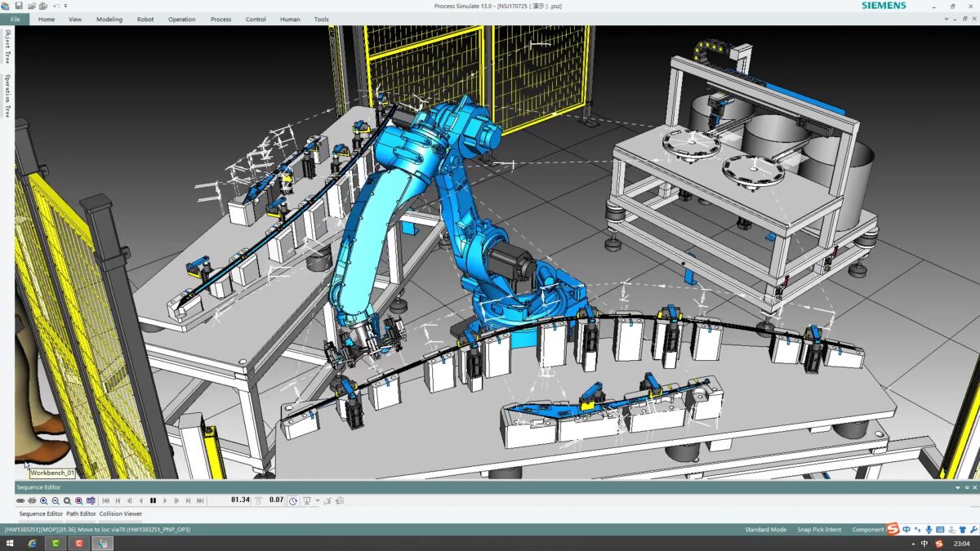
Task: Click the Link operations icon in Sequence Editor
Action: (20, 500)
